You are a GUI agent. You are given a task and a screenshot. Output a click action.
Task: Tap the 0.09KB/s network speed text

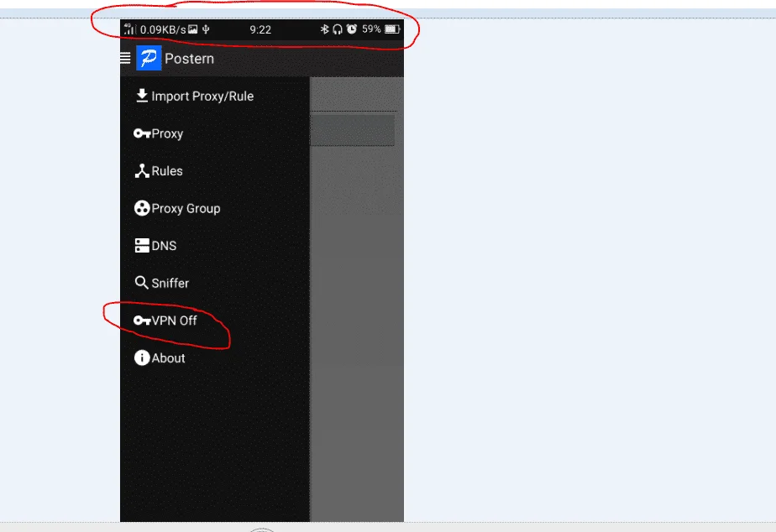click(163, 29)
